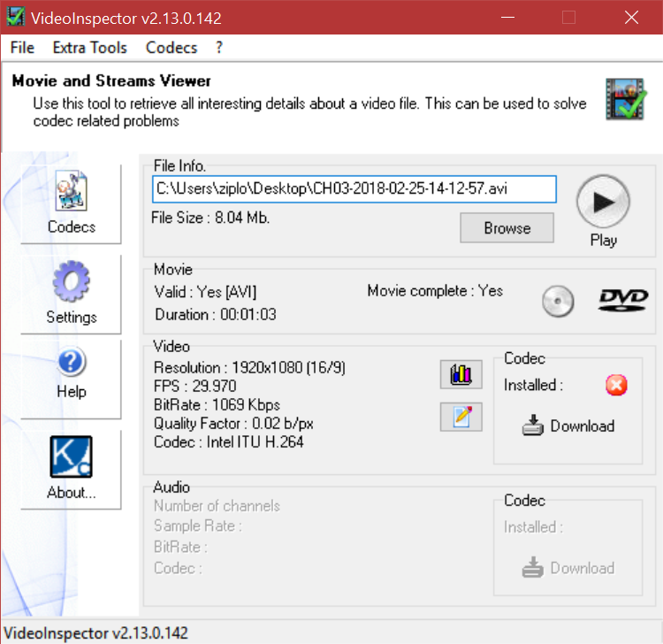Download the missing video codec
663x644 pixels.
(x=568, y=425)
